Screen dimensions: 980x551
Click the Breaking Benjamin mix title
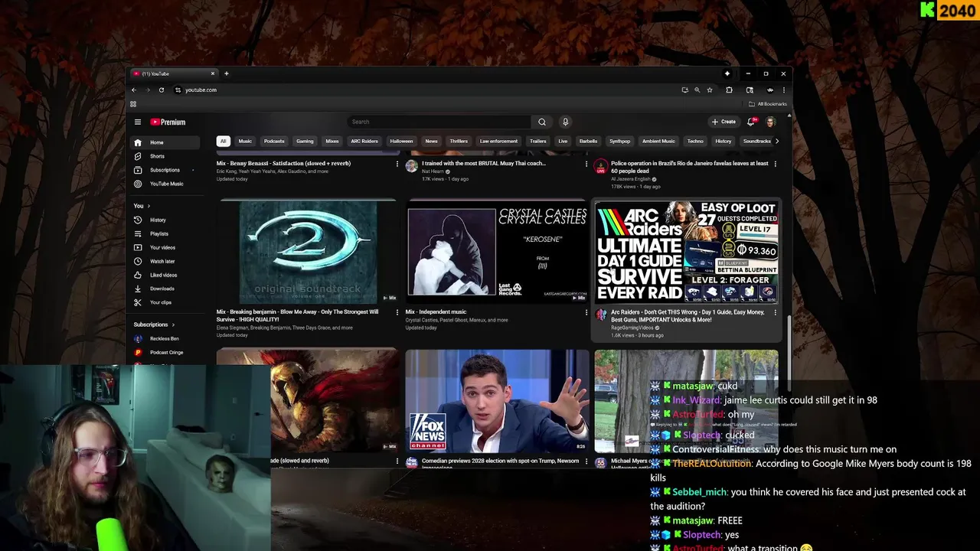(297, 315)
